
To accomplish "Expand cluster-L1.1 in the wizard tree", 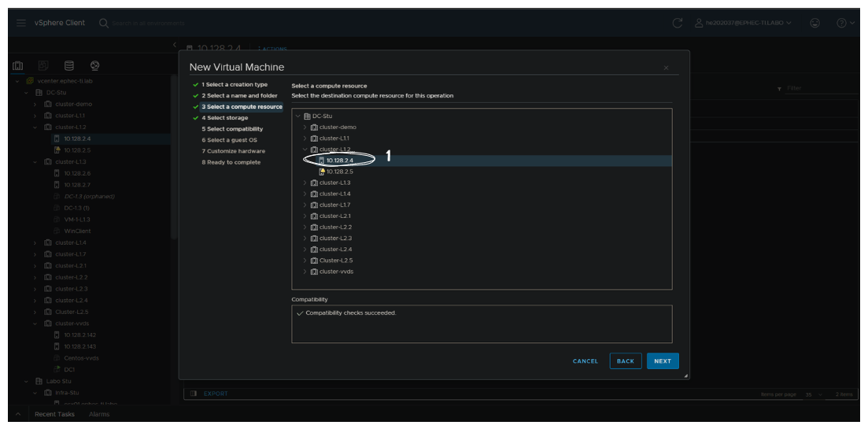I will [x=305, y=139].
